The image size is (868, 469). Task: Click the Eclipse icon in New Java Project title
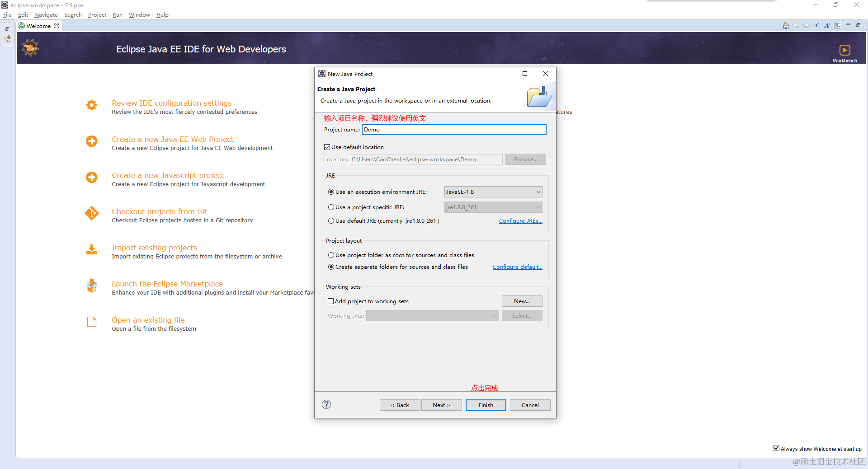point(322,74)
